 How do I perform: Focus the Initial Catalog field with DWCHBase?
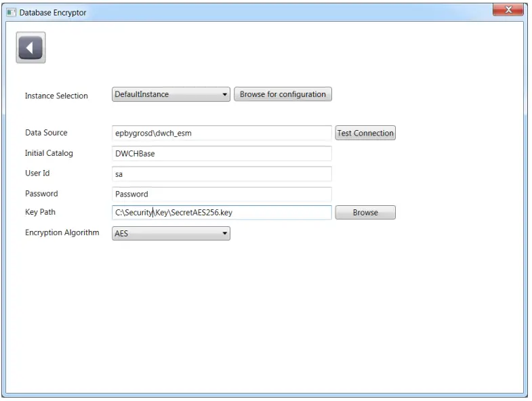[x=222, y=153]
